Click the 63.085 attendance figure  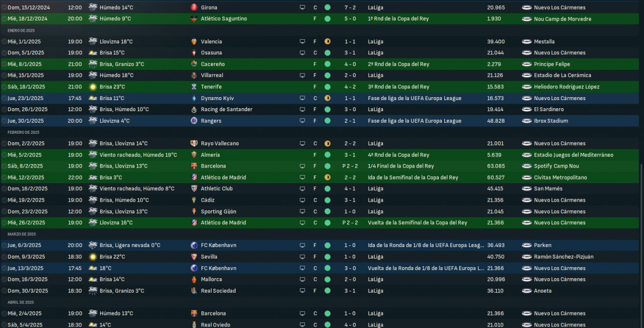(496, 166)
